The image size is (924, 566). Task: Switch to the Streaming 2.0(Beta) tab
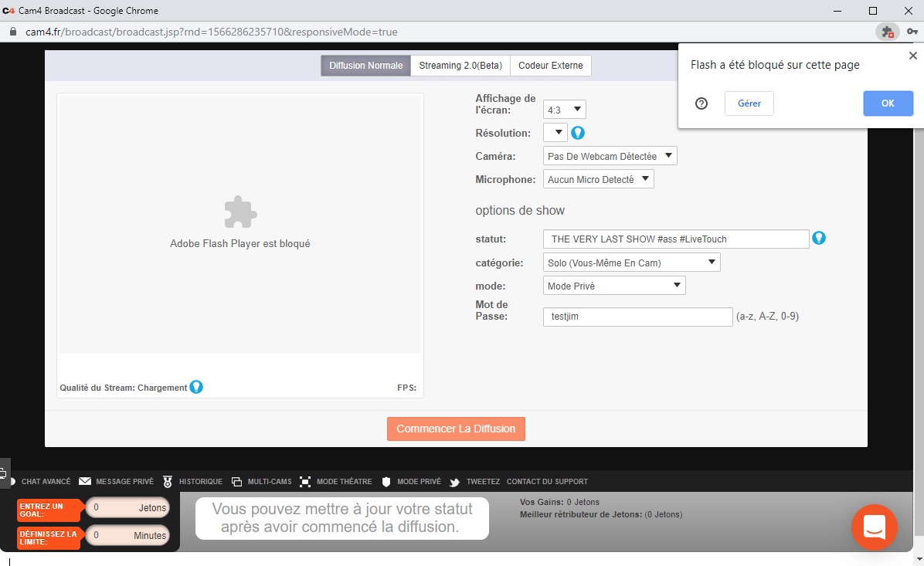tap(460, 66)
